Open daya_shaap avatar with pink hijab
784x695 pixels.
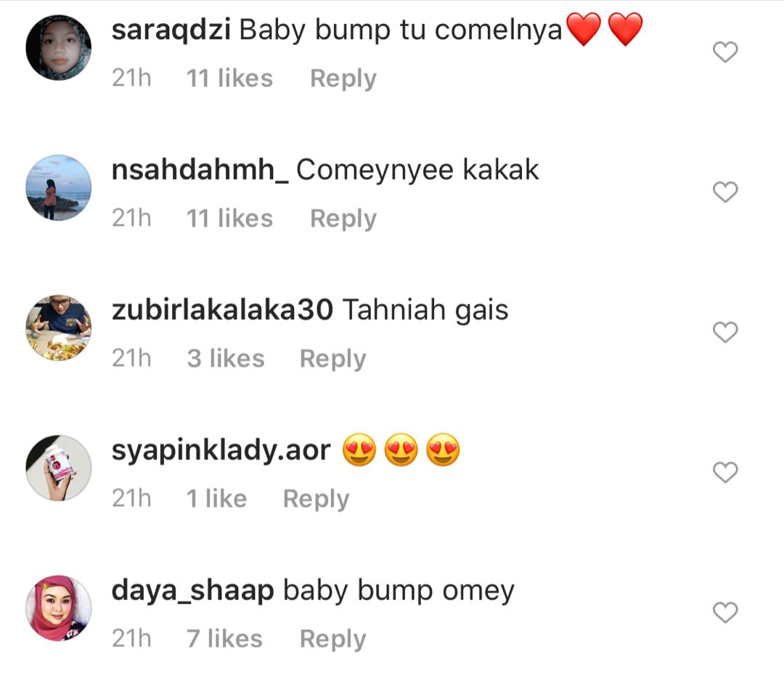[x=59, y=608]
